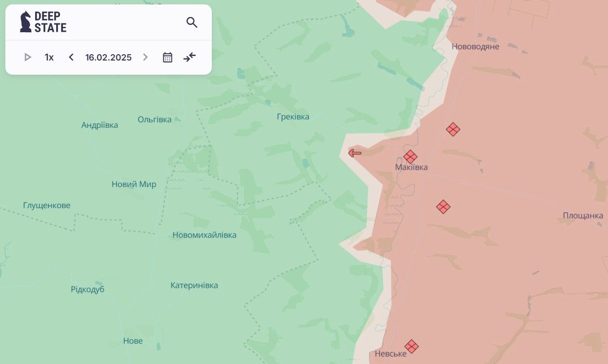The height and width of the screenshot is (364, 608).
Task: Click the unit marker above Макіївка label
Action: (x=410, y=157)
